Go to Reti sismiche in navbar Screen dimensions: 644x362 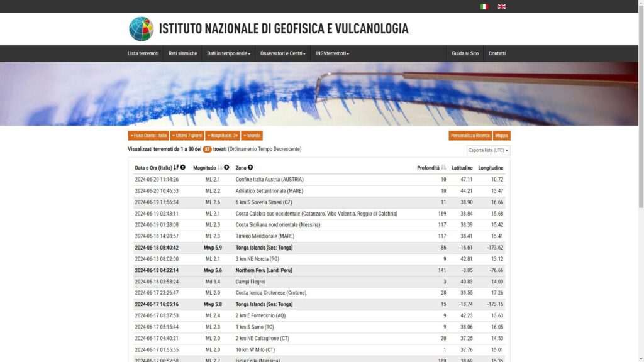182,53
